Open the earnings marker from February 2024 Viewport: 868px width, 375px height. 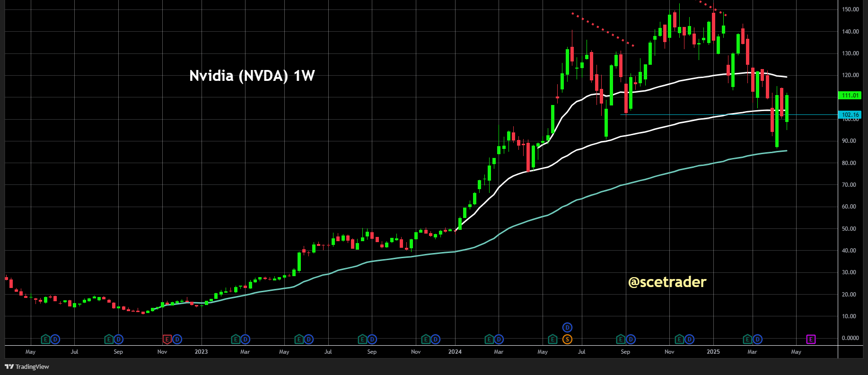pos(489,339)
